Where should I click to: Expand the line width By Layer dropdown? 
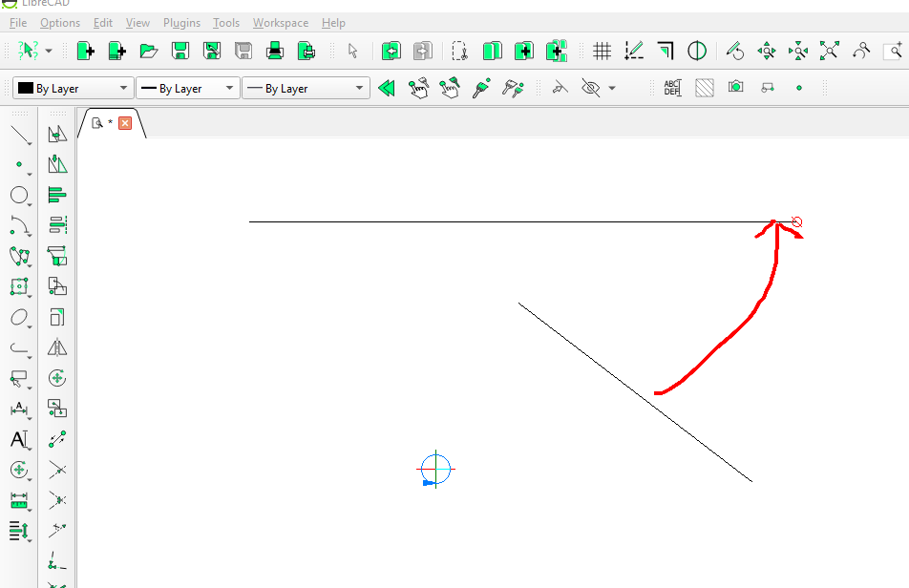pyautogui.click(x=187, y=88)
